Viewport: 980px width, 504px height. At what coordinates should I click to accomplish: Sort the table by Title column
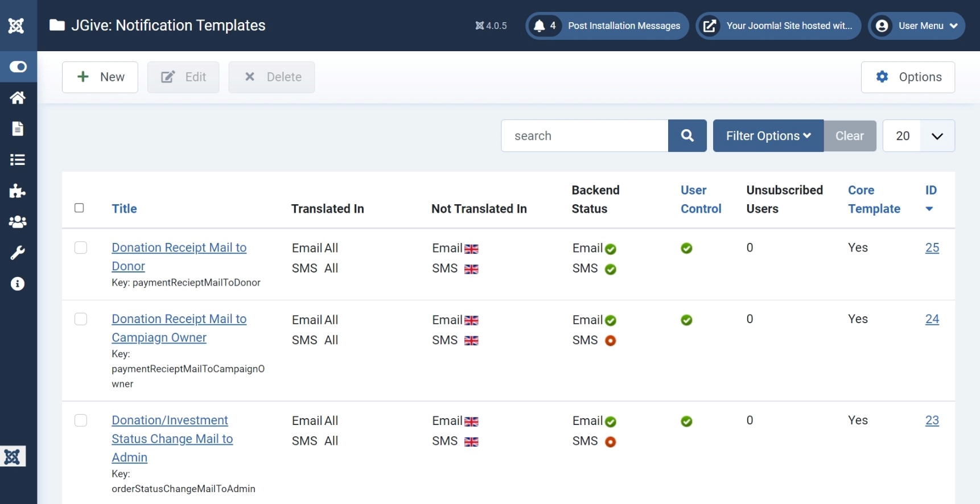tap(124, 209)
